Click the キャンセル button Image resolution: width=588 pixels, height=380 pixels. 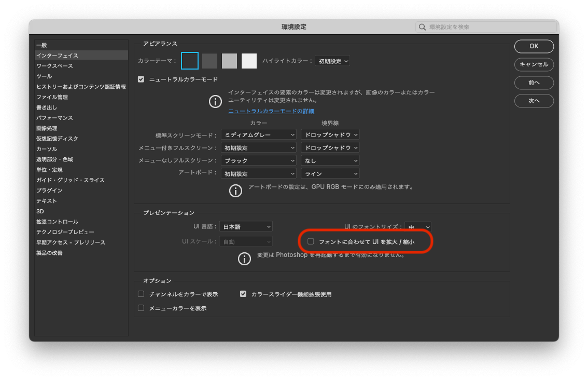click(x=534, y=65)
